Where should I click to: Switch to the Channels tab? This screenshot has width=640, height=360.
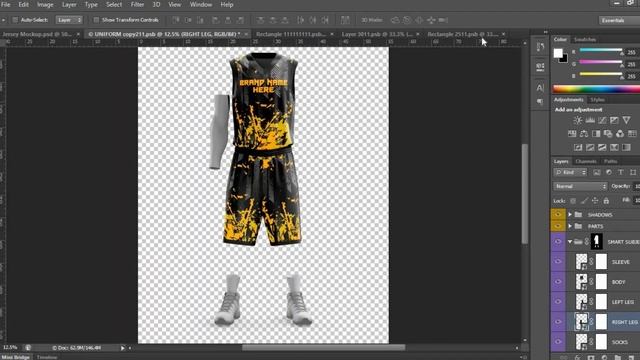(586, 161)
